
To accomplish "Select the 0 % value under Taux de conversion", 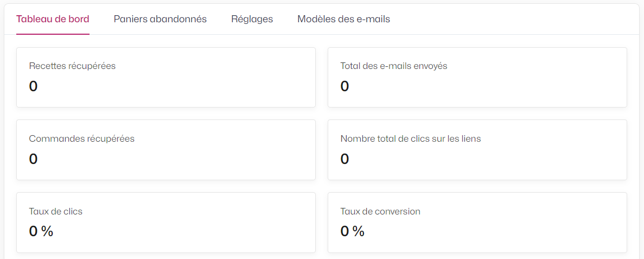I will pyautogui.click(x=353, y=231).
